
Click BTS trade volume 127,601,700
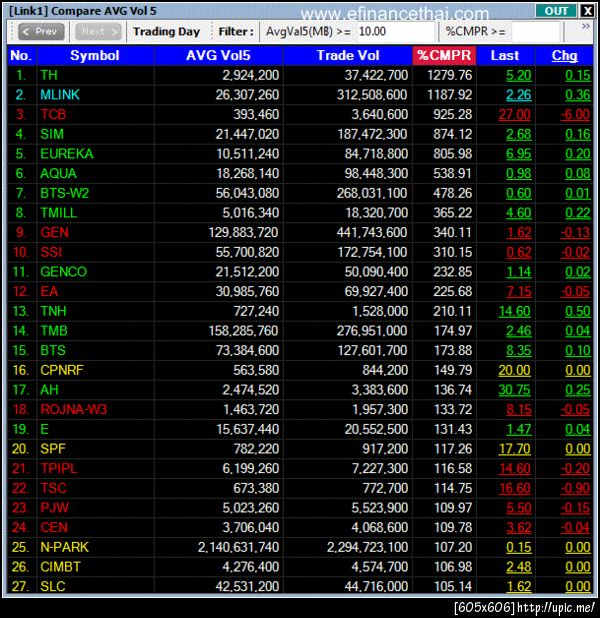[x=373, y=351]
